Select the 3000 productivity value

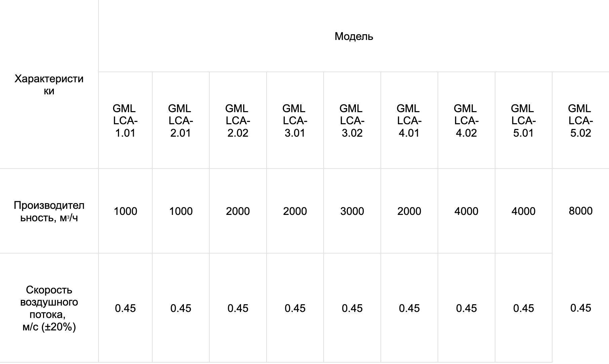(352, 211)
